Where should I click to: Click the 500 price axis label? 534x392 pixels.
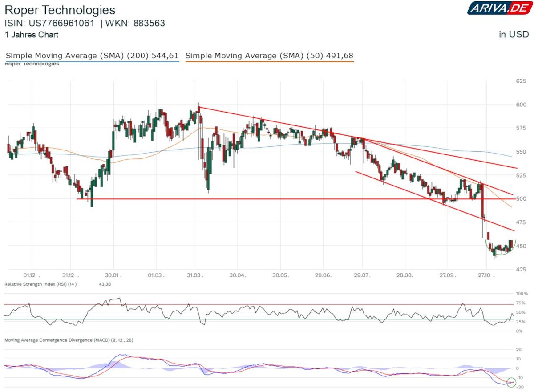coord(521,199)
